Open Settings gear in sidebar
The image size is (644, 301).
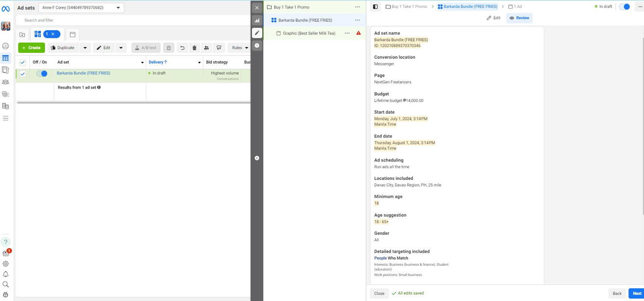pyautogui.click(x=6, y=264)
